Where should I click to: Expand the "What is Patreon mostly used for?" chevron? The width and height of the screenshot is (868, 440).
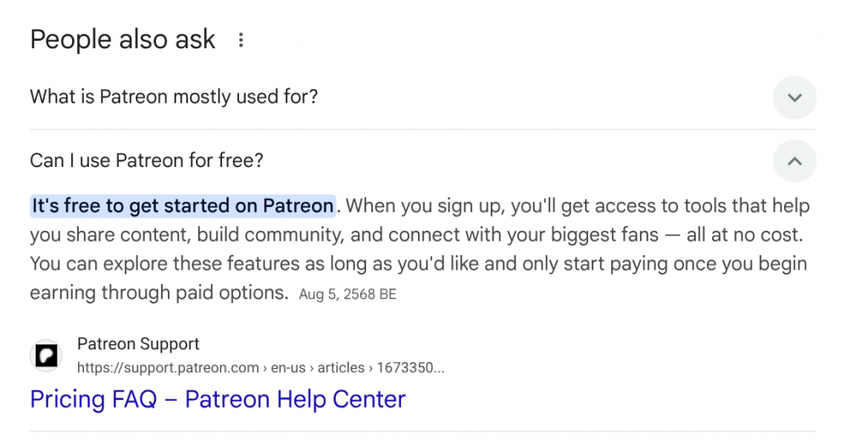(x=794, y=97)
